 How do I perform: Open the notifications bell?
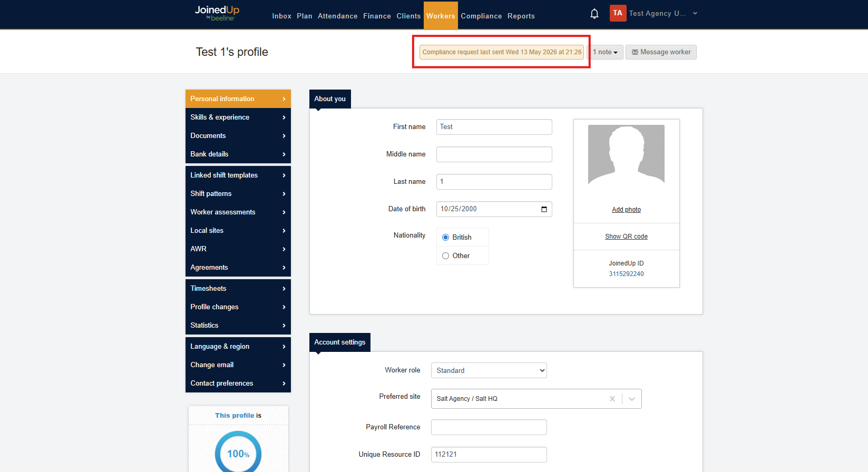coord(594,14)
